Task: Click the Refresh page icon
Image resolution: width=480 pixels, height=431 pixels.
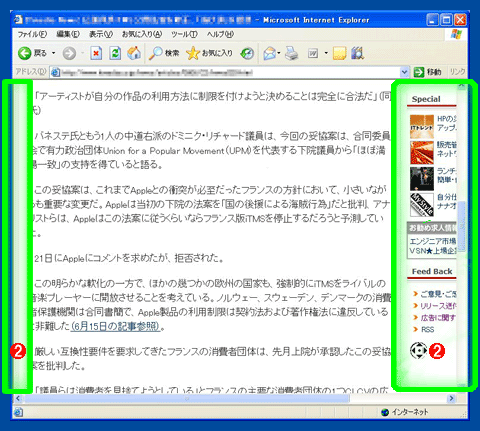Action: (x=115, y=53)
